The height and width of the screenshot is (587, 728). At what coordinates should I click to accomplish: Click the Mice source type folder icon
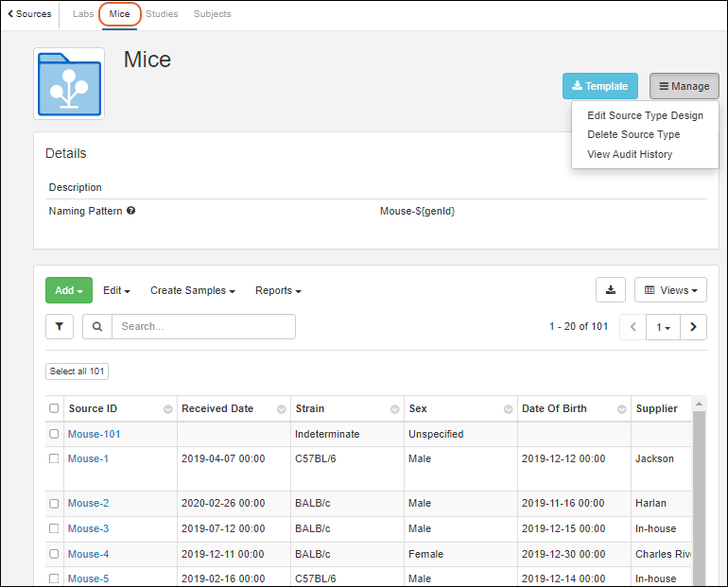tap(69, 84)
